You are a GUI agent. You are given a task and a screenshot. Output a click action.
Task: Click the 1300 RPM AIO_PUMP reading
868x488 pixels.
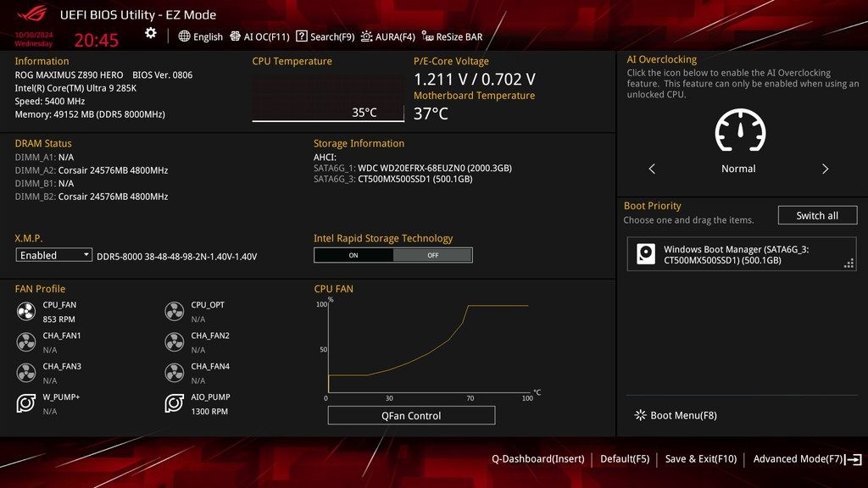(x=209, y=412)
